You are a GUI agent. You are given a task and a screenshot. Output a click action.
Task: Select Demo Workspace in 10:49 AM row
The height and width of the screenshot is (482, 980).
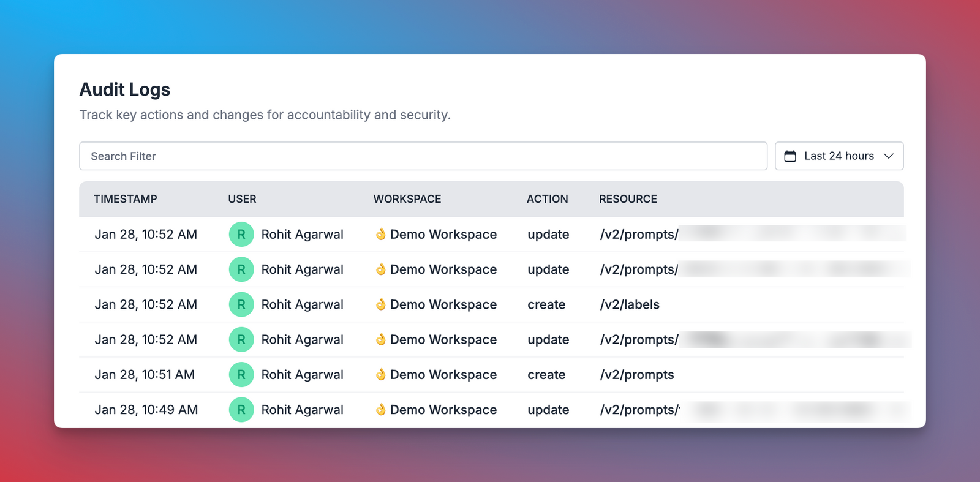click(x=443, y=410)
